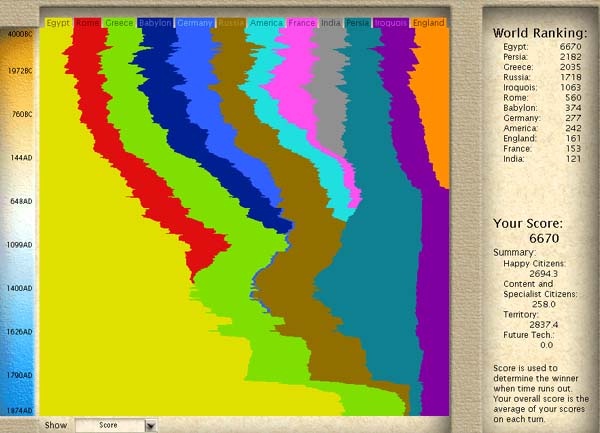Click the 4000BC timeline marker
This screenshot has width=600, height=433.
tap(20, 34)
